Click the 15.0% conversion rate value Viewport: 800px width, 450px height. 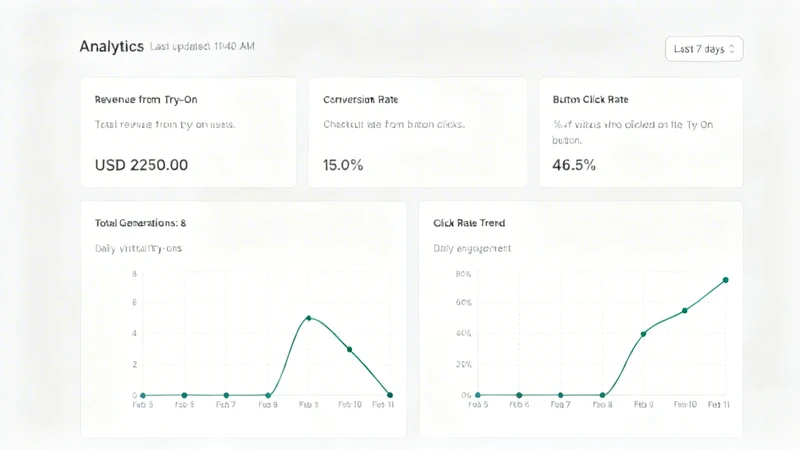343,165
